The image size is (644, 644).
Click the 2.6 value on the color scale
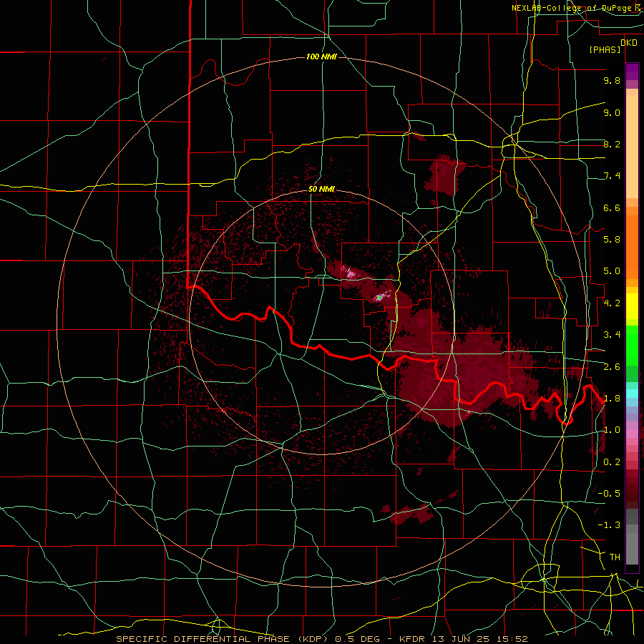[612, 367]
